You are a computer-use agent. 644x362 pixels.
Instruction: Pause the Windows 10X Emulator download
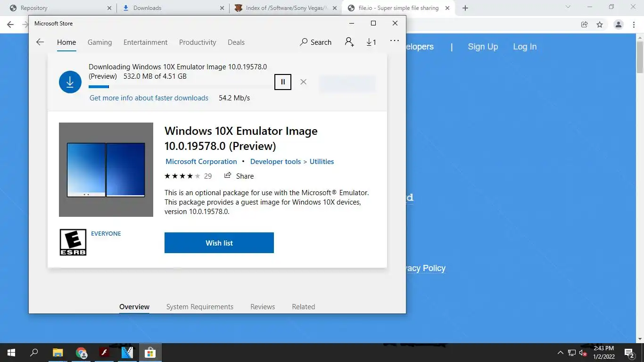click(x=283, y=82)
